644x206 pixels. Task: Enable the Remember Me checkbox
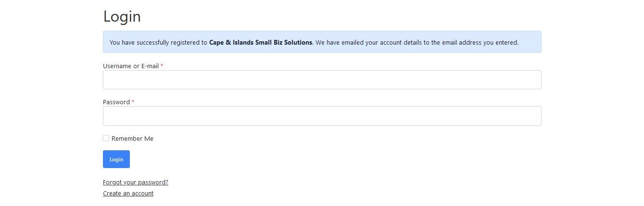(106, 138)
